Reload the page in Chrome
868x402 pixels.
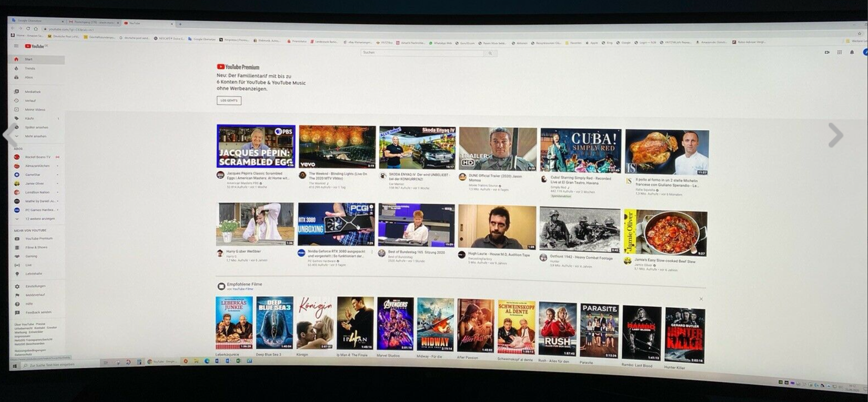pyautogui.click(x=28, y=29)
